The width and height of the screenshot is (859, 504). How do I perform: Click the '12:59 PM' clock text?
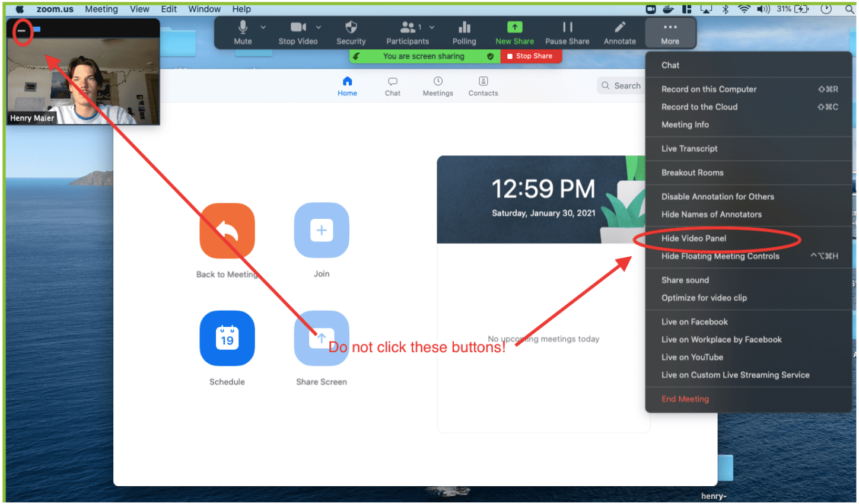tap(543, 189)
